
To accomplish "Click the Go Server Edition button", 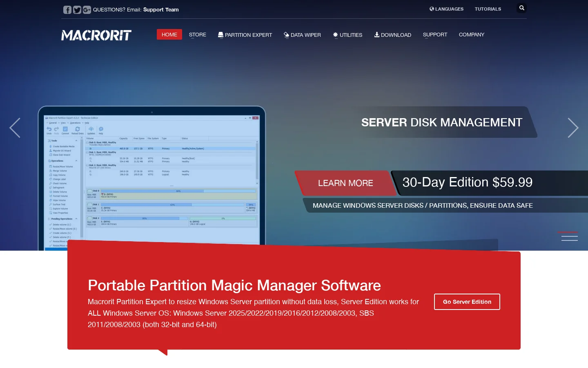I will pos(467,302).
